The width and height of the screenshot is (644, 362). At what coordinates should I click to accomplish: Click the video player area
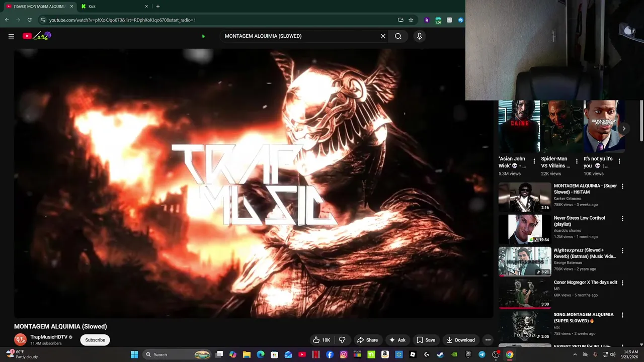click(x=254, y=183)
